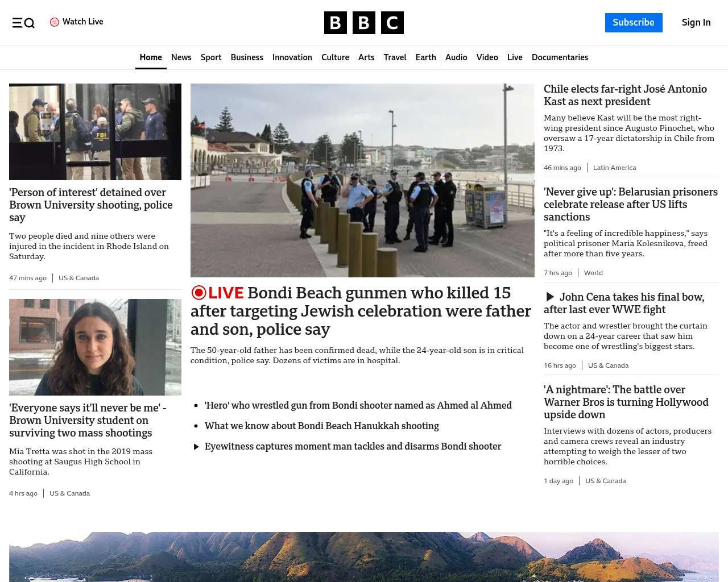This screenshot has height=582, width=728.
Task: Click '16 hrs ago' timestamp
Action: tap(560, 365)
